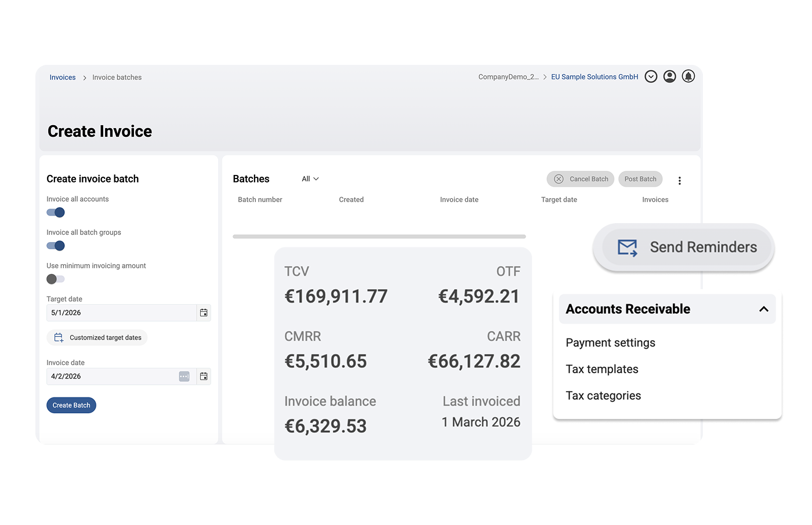Click the Create Batch button
Image resolution: width=812 pixels, height=525 pixels.
click(x=71, y=405)
